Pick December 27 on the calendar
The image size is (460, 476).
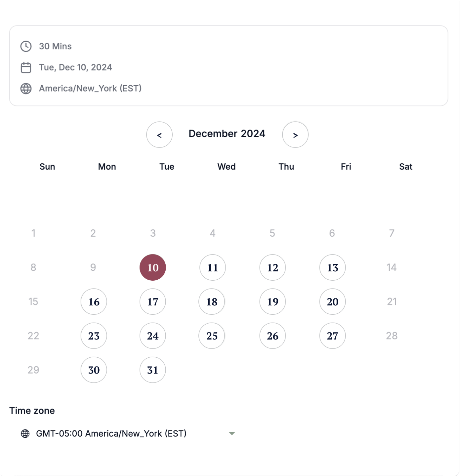click(332, 336)
